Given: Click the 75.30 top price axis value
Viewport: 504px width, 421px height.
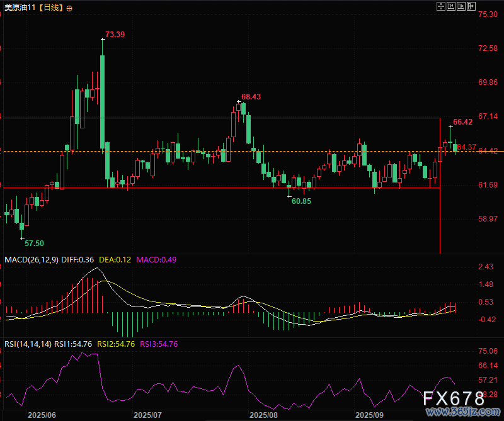Looking at the screenshot, I should coord(488,14).
